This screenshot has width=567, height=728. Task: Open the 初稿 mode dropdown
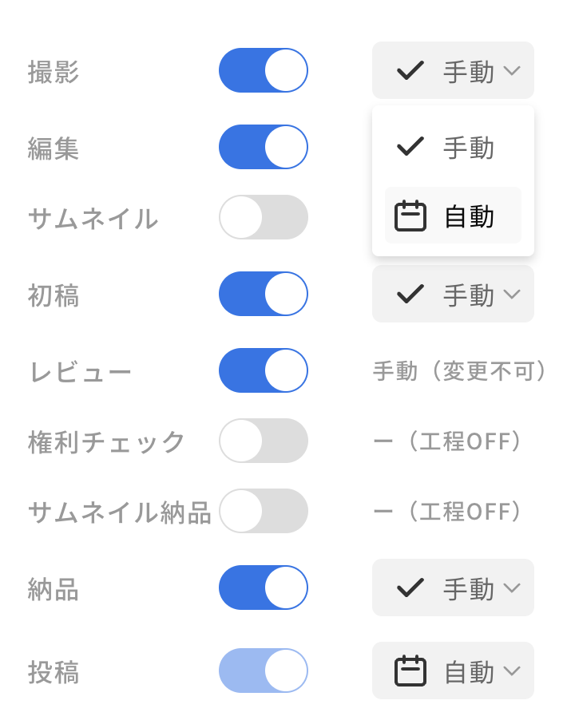pyautogui.click(x=453, y=294)
